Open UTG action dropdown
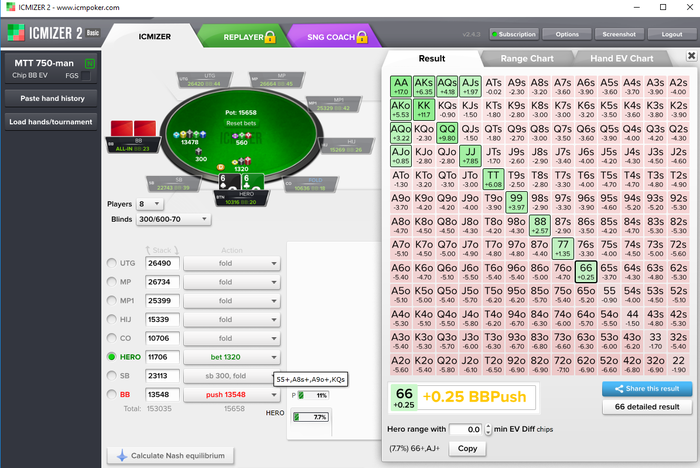Viewport: 700px width, 468px height. pos(232,263)
